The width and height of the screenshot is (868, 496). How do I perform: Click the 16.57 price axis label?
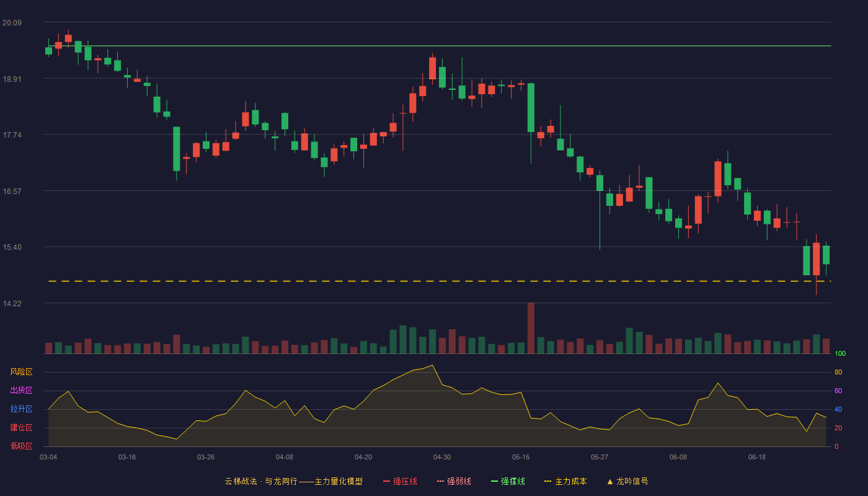(12, 192)
